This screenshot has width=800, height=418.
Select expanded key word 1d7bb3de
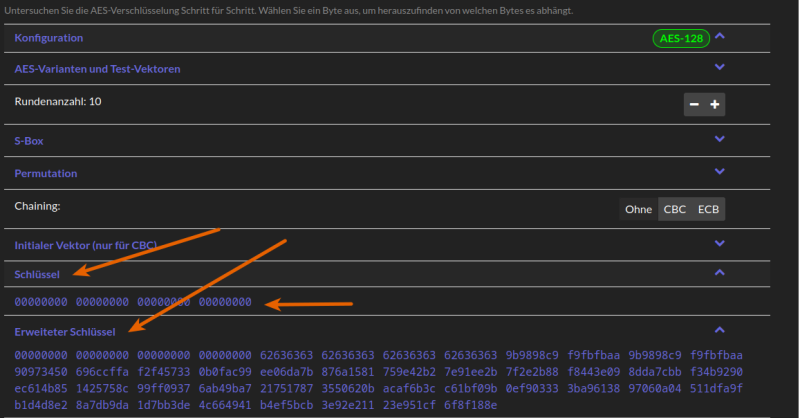click(164, 405)
